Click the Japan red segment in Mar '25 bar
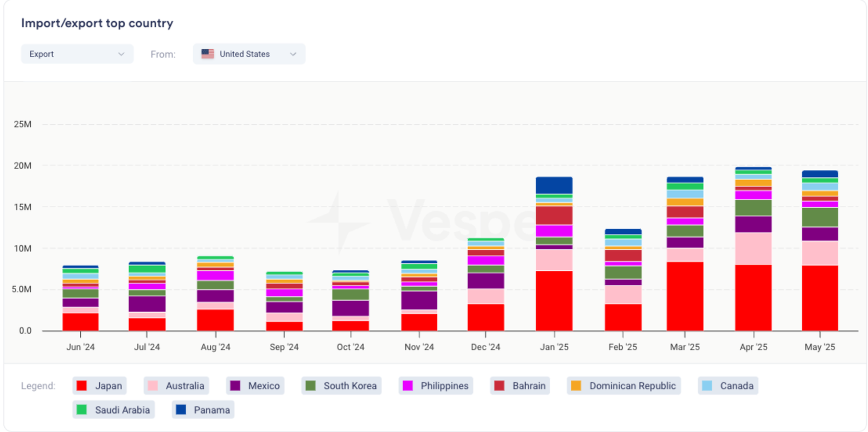 point(685,296)
